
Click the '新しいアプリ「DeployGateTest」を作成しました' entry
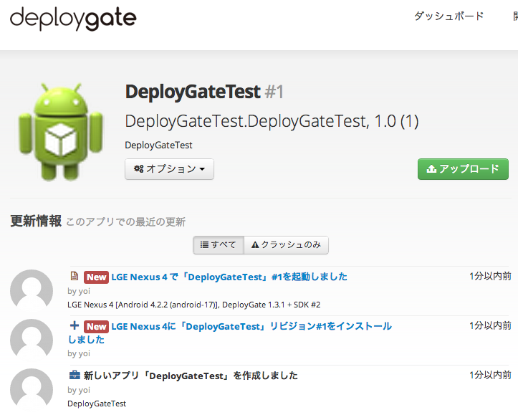click(x=191, y=376)
